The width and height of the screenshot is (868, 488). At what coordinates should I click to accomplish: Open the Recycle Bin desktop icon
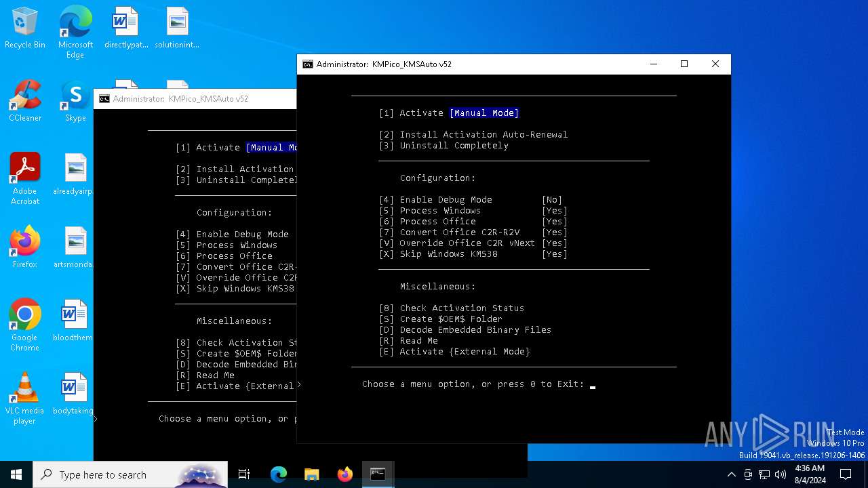pos(25,28)
